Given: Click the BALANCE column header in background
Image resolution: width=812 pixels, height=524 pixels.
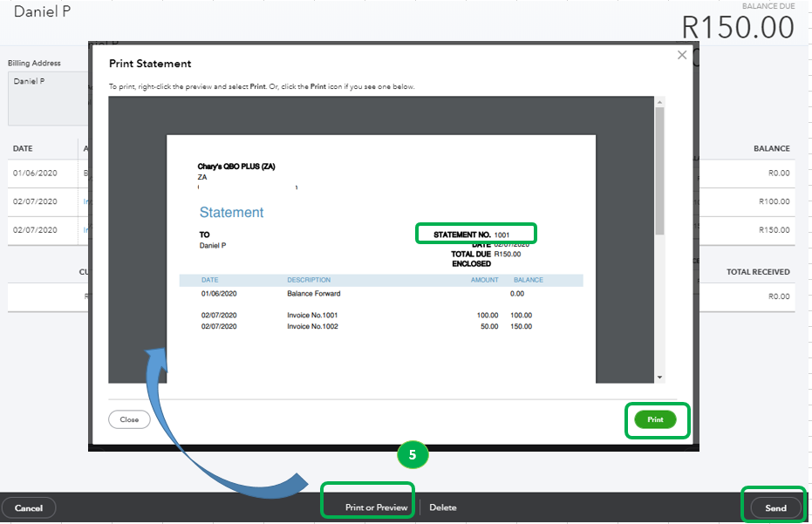Looking at the screenshot, I should [x=772, y=148].
